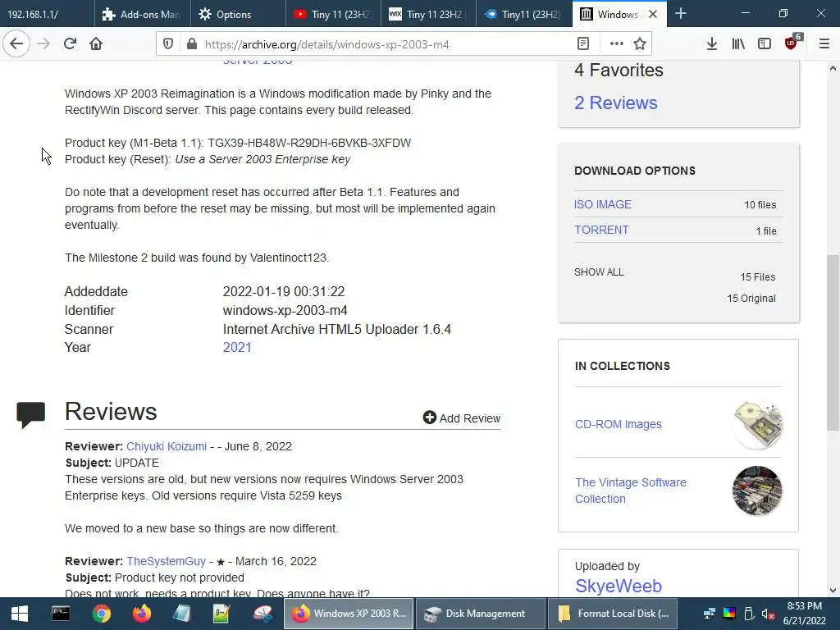This screenshot has width=840, height=630.
Task: Open Firefox hamburger application menu
Action: (824, 44)
